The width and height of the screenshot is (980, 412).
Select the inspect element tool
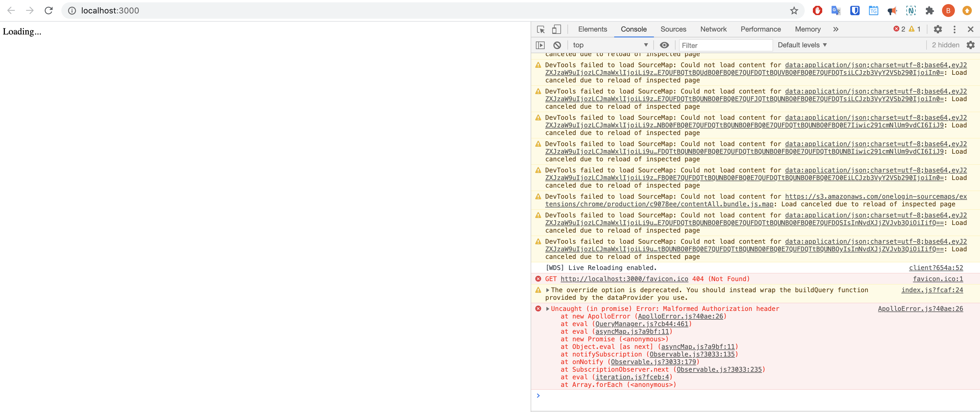pyautogui.click(x=540, y=29)
